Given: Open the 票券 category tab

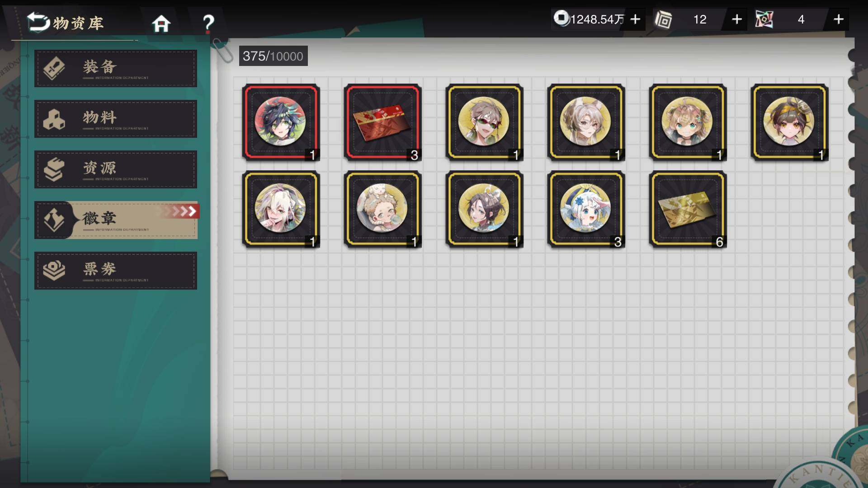Looking at the screenshot, I should (x=116, y=271).
